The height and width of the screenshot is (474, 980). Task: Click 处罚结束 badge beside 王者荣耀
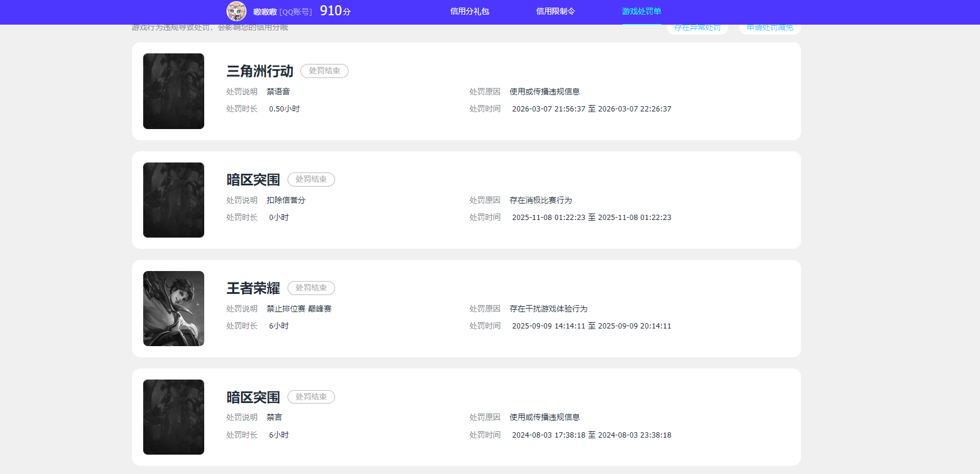pos(311,288)
